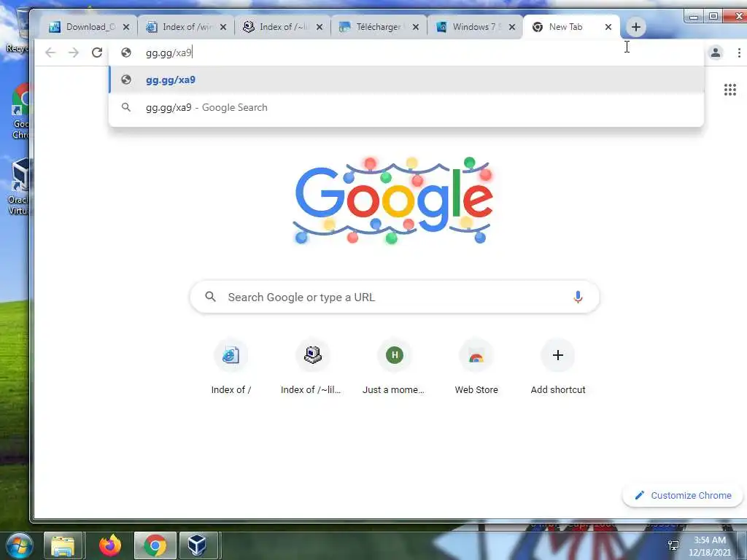Close the Download tab

(126, 27)
